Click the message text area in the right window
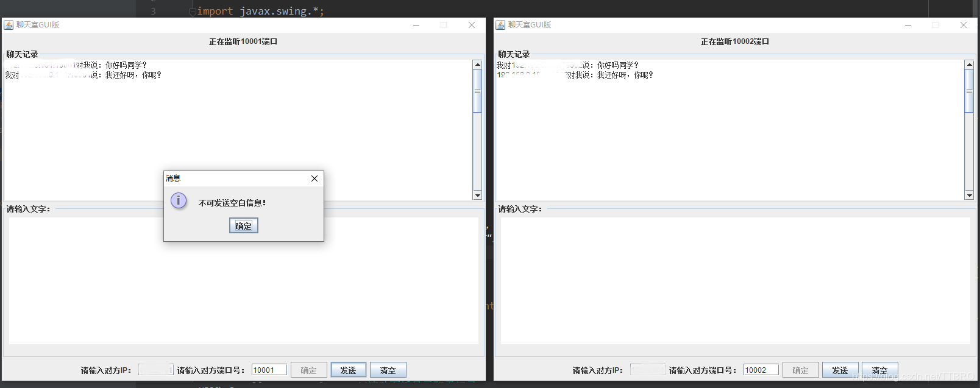 pyautogui.click(x=736, y=281)
